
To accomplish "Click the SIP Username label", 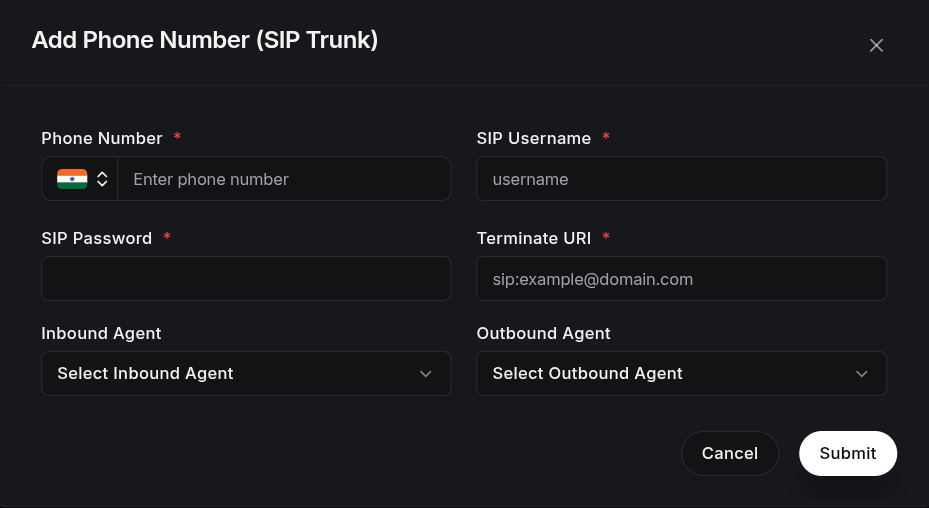I will coord(534,139).
